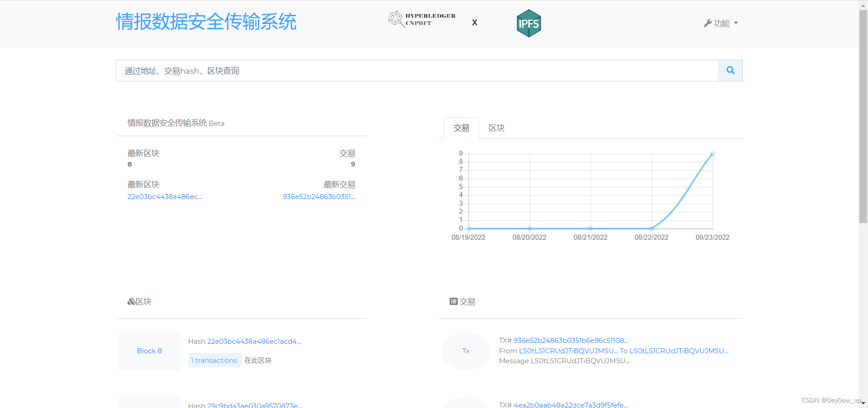The image size is (868, 408).
Task: Click the IPFS hexagon logo
Action: coord(529,23)
